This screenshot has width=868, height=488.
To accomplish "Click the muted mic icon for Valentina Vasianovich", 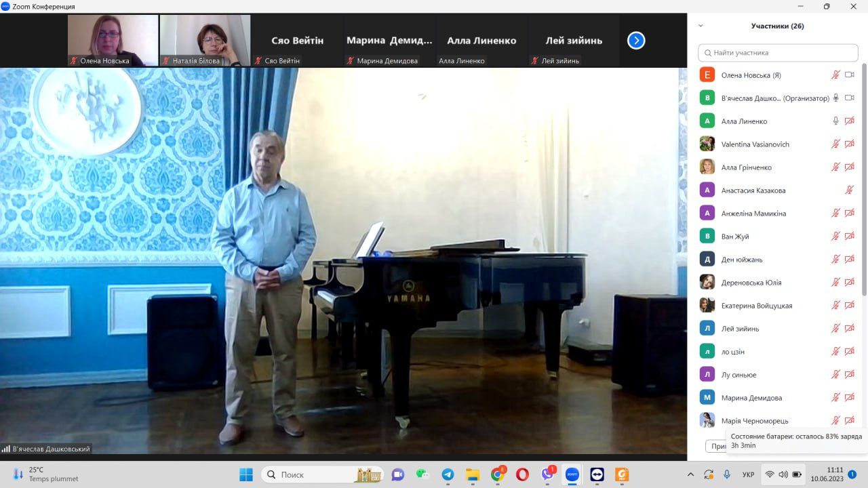I will click(836, 144).
